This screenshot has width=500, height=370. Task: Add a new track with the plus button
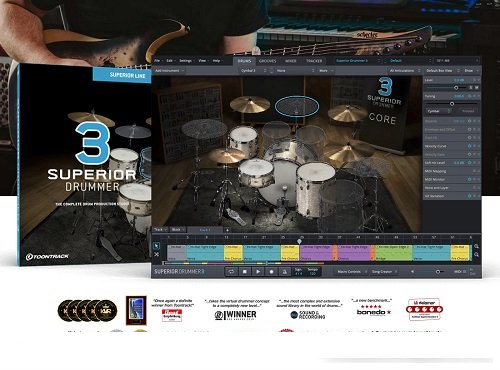227,230
